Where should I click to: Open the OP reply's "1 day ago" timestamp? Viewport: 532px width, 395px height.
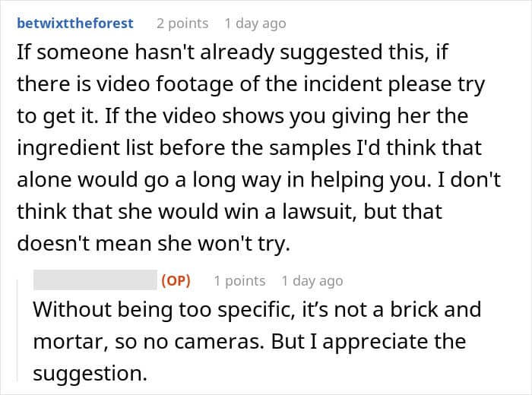click(x=312, y=281)
